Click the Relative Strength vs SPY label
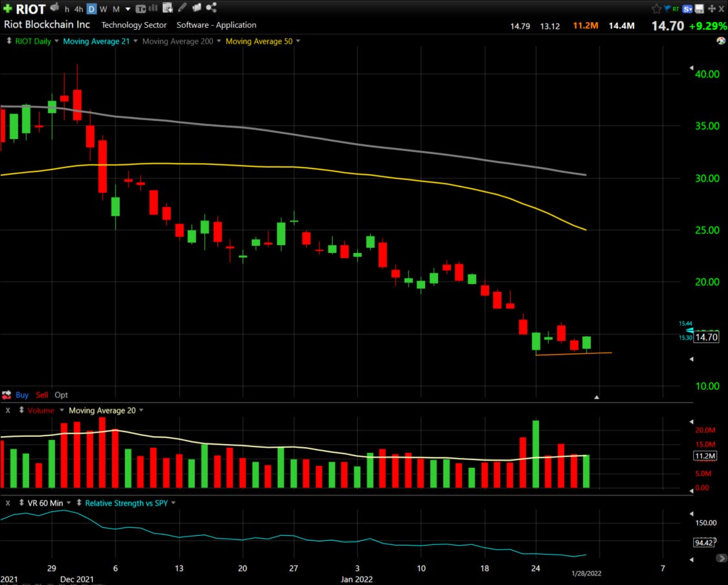The height and width of the screenshot is (585, 728). [x=126, y=503]
